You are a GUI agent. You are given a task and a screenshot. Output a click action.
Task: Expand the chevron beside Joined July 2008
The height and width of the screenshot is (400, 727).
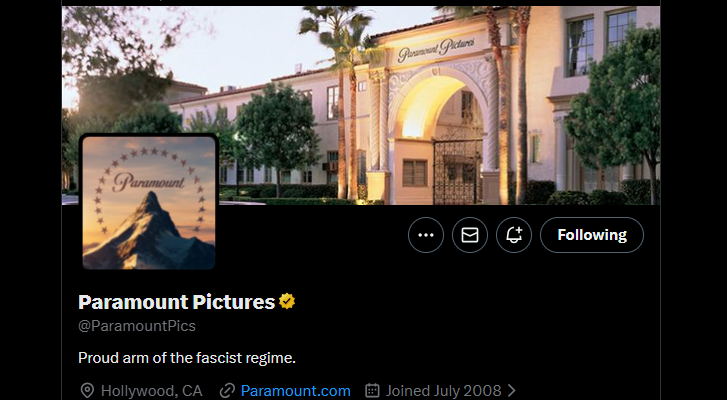[x=512, y=390]
